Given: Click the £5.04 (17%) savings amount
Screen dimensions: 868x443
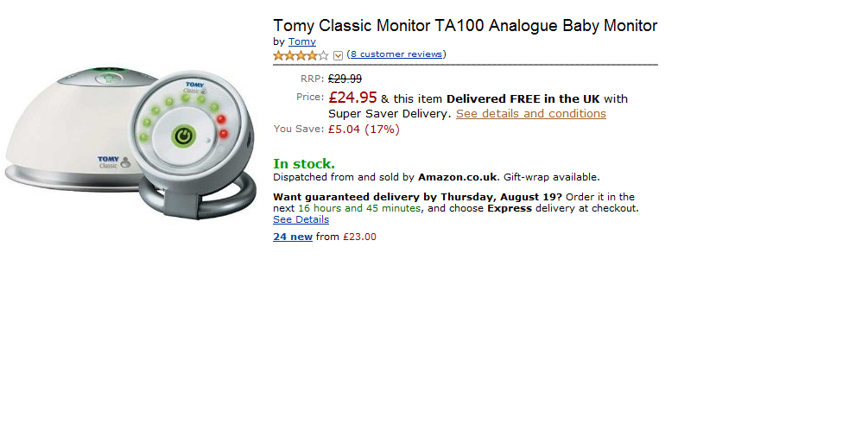Looking at the screenshot, I should (364, 130).
